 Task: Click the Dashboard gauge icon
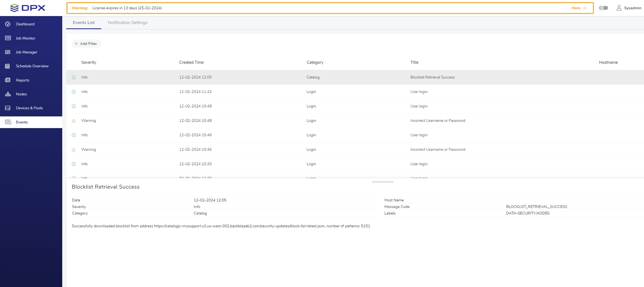pos(8,24)
